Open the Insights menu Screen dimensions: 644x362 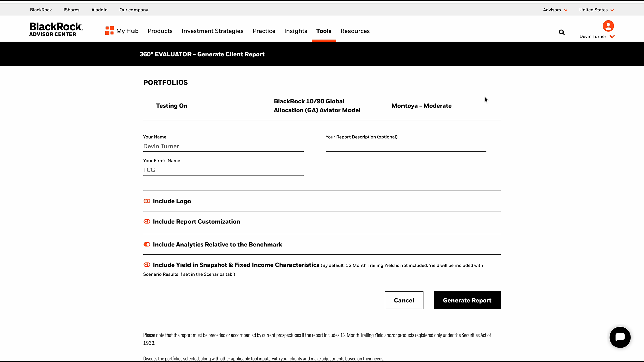tap(296, 31)
